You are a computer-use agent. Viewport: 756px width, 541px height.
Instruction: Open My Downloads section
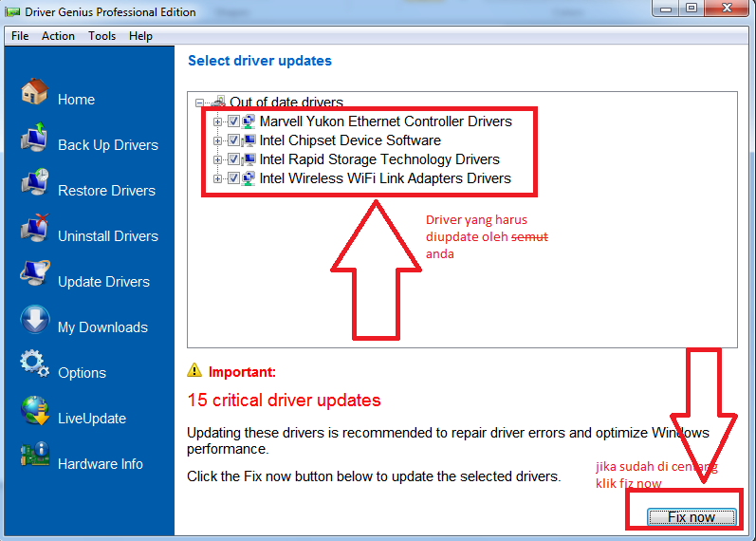102,327
